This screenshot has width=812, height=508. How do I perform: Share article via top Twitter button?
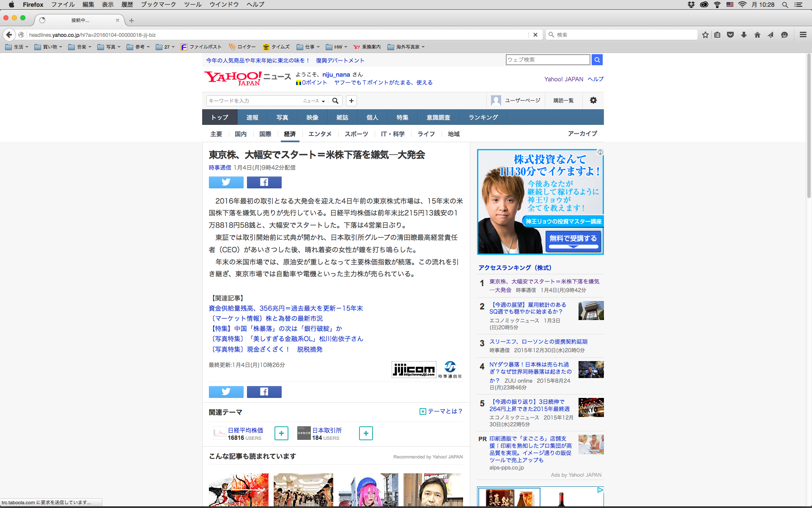(x=226, y=182)
